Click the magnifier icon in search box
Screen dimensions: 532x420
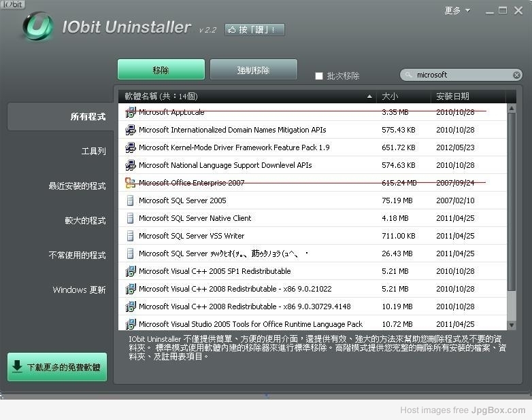(x=408, y=75)
